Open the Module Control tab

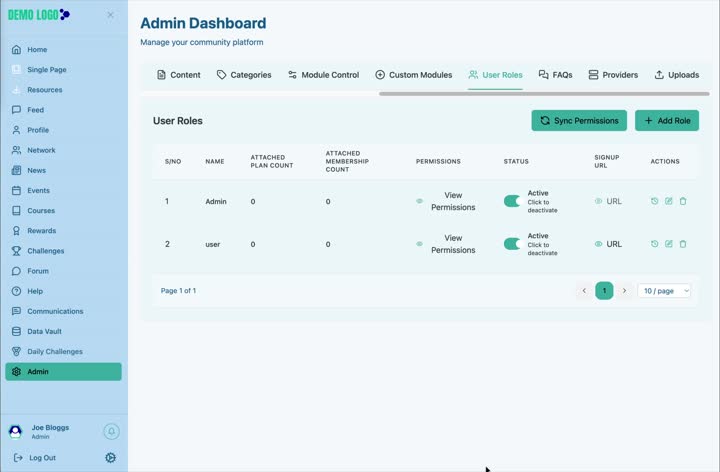324,75
